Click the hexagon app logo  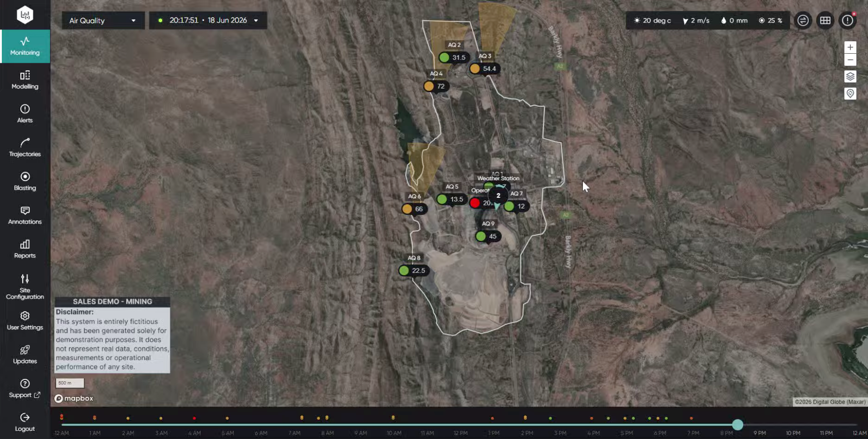pyautogui.click(x=25, y=15)
